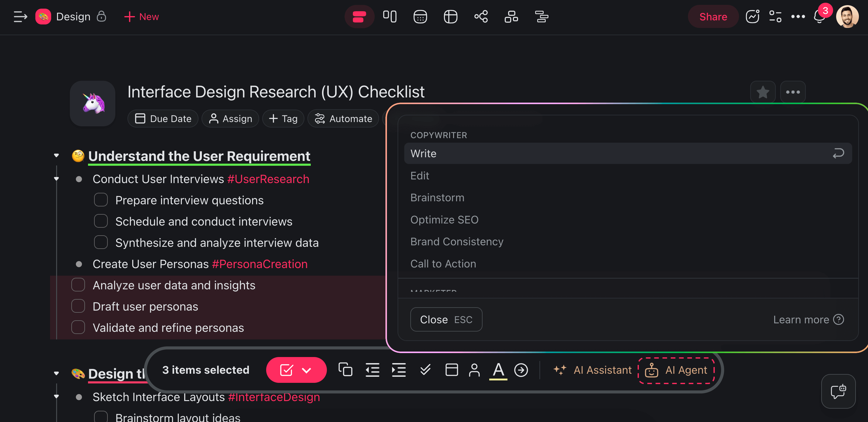Click the Share button
This screenshot has width=868, height=422.
[713, 16]
